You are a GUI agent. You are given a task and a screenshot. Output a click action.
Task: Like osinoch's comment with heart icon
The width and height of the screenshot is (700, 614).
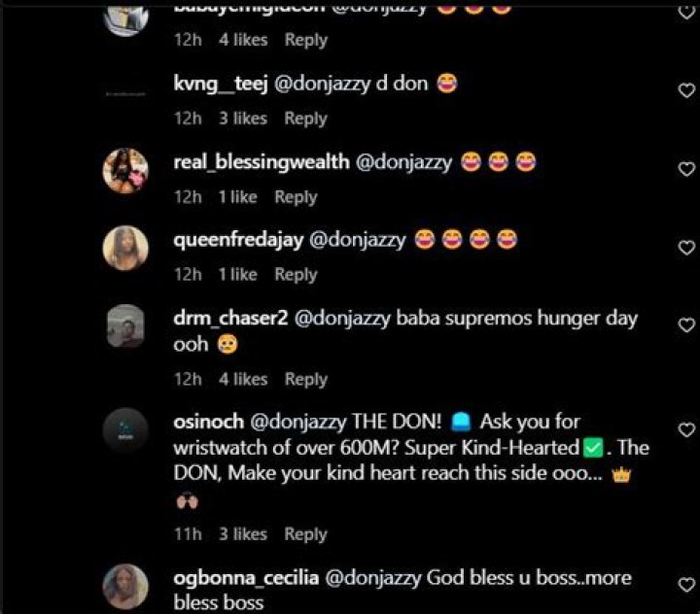(686, 429)
